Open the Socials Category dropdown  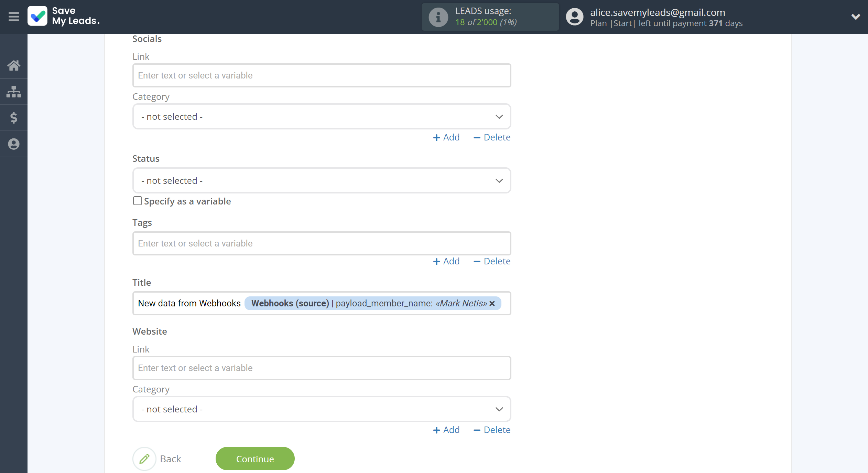[322, 117]
